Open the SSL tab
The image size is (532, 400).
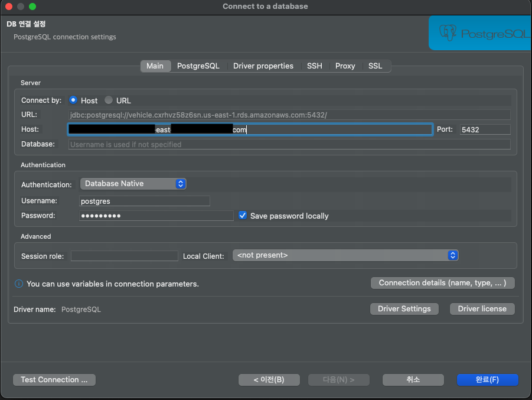point(376,66)
